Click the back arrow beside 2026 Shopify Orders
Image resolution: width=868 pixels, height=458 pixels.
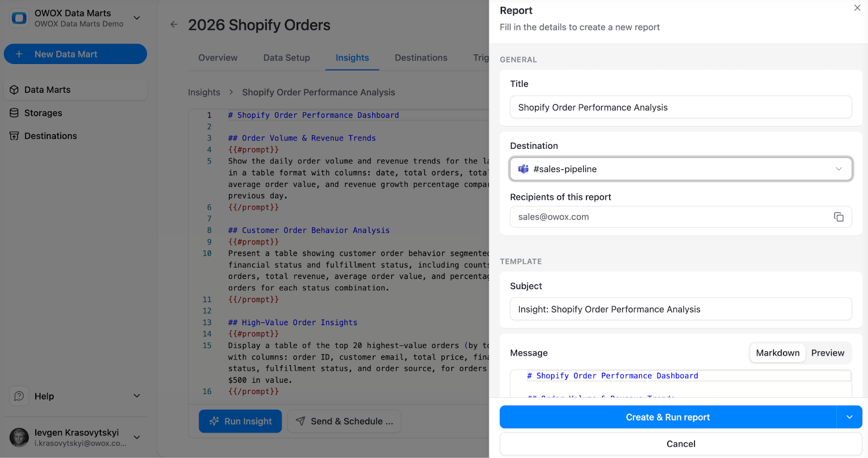(173, 24)
